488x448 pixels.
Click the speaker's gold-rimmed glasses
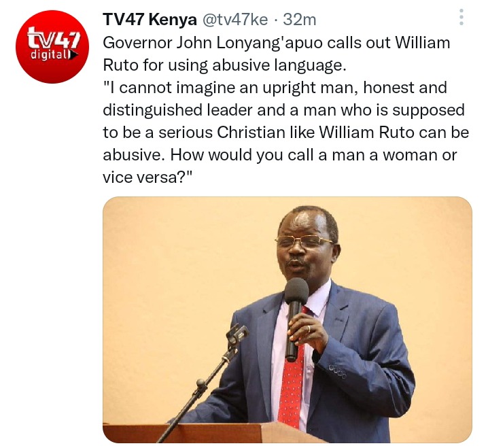[303, 241]
